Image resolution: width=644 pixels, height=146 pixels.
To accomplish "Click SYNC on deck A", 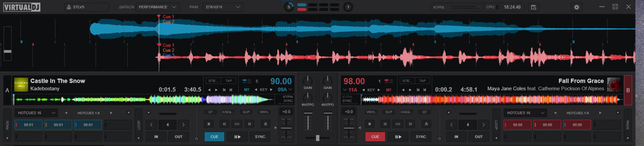I will pyautogui.click(x=260, y=137).
